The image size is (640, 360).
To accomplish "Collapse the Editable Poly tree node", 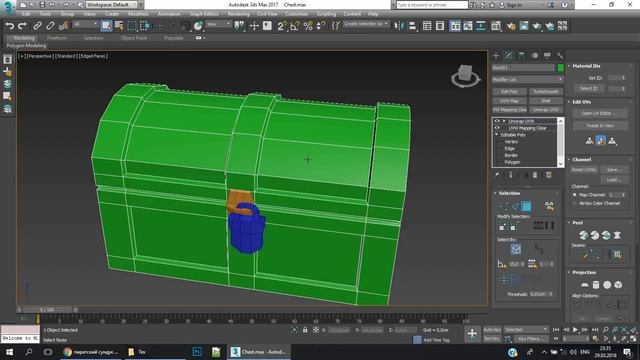I will 497,135.
